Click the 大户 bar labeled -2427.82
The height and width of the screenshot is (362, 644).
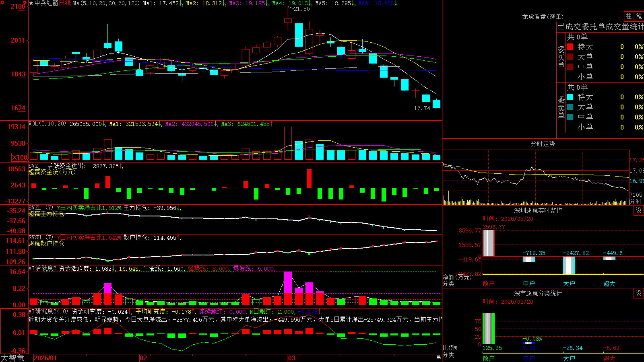(x=569, y=265)
